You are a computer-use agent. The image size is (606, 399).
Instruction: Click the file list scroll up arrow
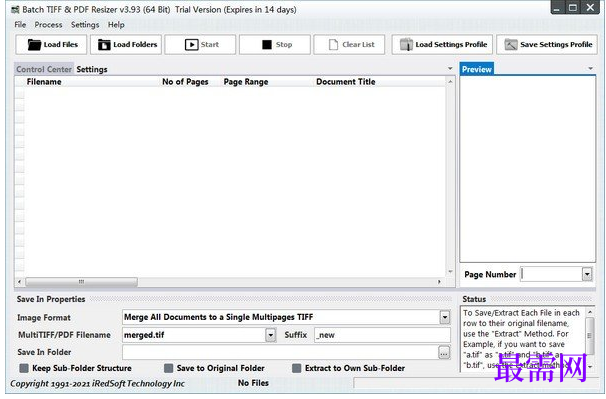[x=450, y=82]
